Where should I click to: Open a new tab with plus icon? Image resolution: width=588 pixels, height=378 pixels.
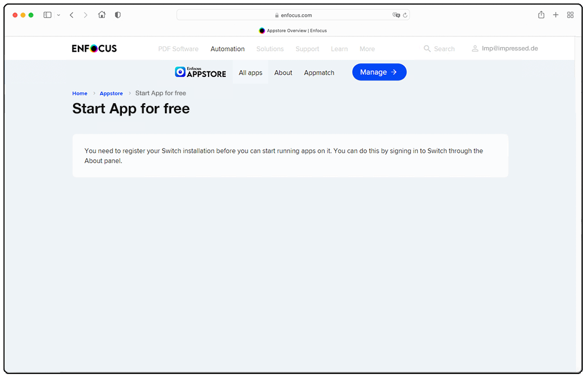pyautogui.click(x=556, y=15)
